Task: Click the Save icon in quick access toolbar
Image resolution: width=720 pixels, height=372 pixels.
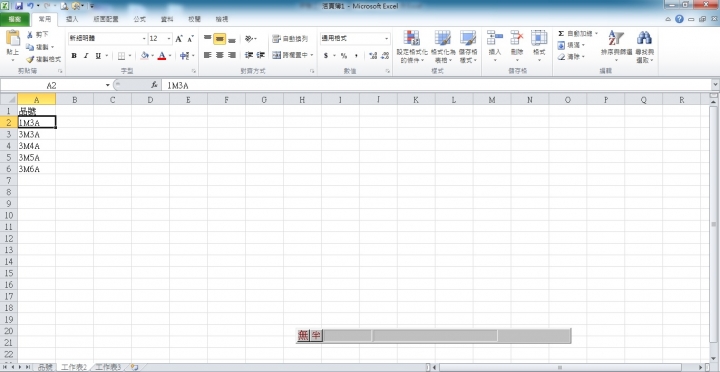Action: click(x=19, y=6)
